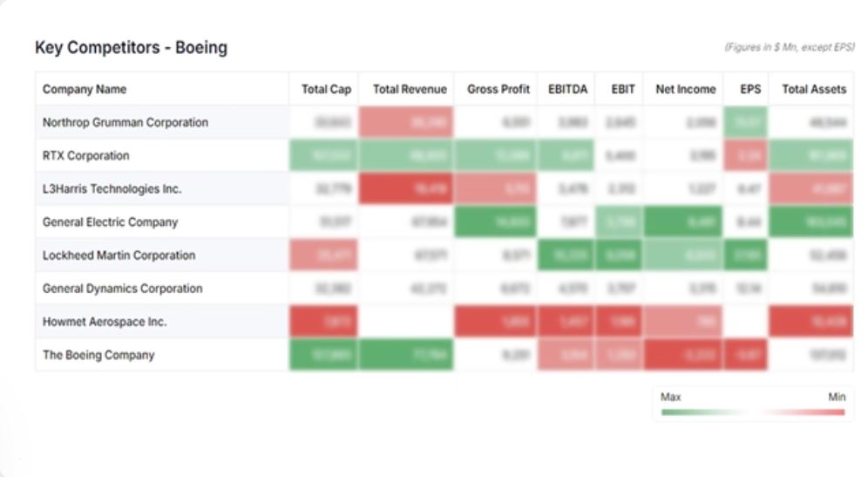This screenshot has height=477, width=868.
Task: Click the Max–Min color gradient legend bar
Action: [753, 412]
